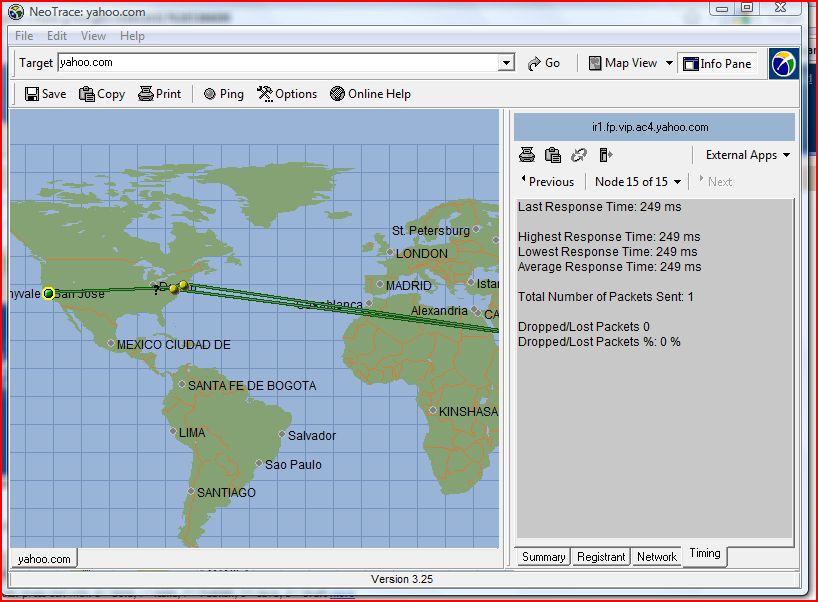Click the Alexandria city marker
The width and height of the screenshot is (818, 602).
click(x=474, y=309)
